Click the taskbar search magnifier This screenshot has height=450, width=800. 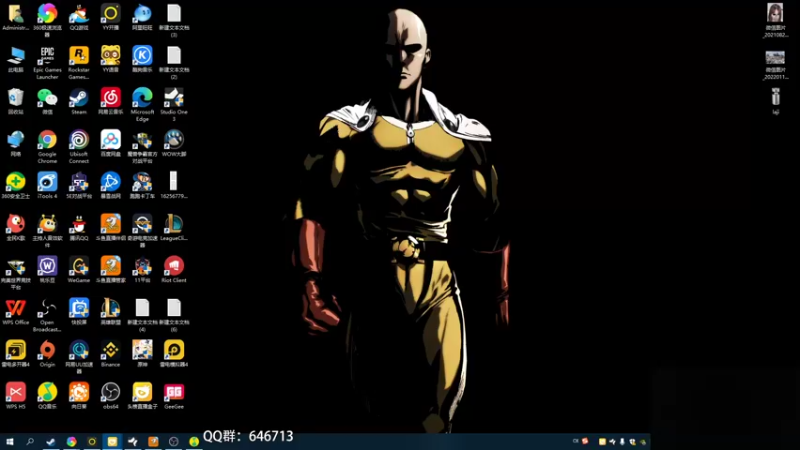click(30, 442)
